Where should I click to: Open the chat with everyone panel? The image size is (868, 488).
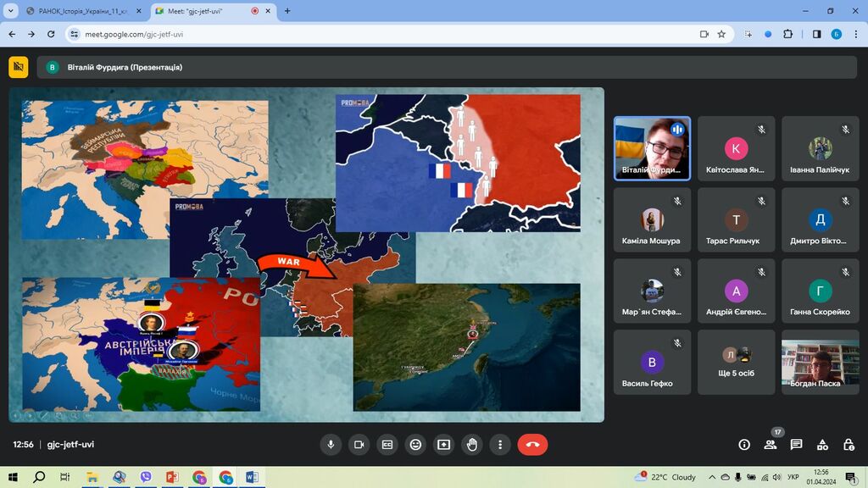[796, 445]
